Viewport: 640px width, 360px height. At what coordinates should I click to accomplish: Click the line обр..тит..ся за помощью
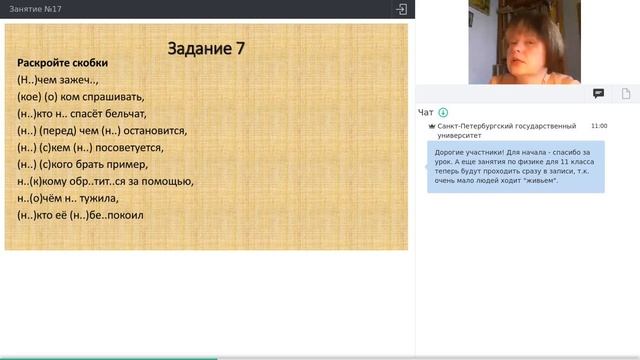(x=105, y=181)
